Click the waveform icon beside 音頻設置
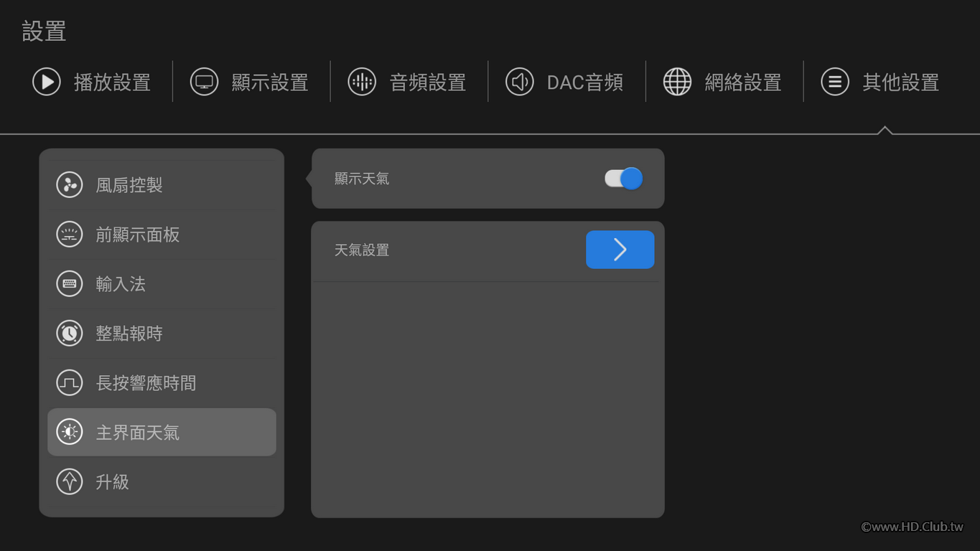The height and width of the screenshot is (551, 980). [362, 82]
